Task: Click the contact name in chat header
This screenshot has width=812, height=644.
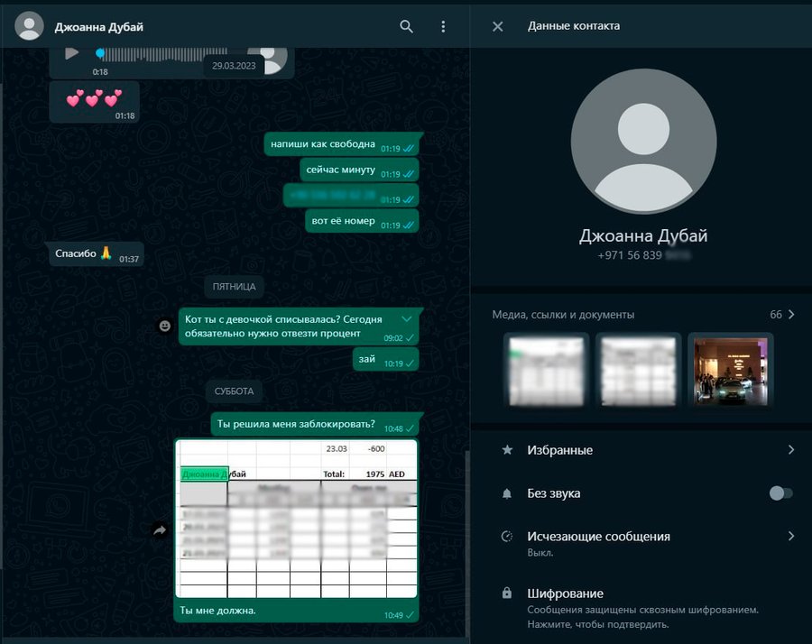Action: tap(99, 27)
